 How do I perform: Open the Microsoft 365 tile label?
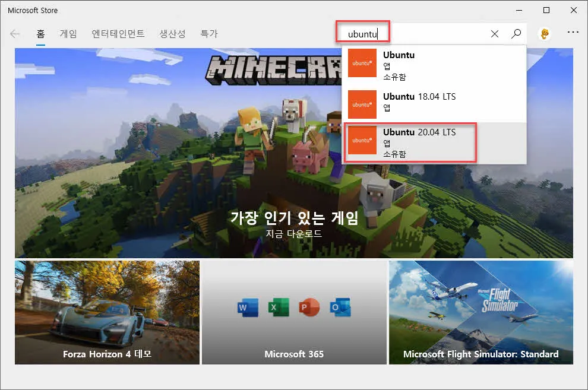(x=294, y=354)
